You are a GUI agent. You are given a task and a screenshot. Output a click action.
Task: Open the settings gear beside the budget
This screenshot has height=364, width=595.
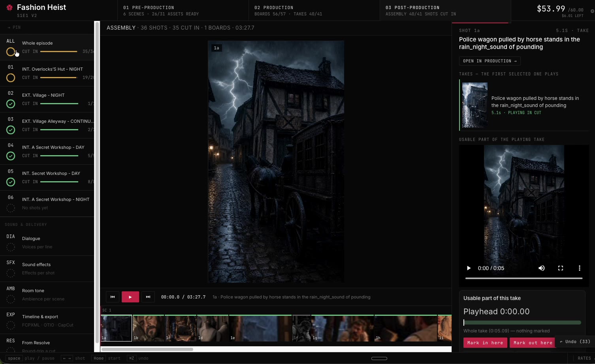pos(592,11)
